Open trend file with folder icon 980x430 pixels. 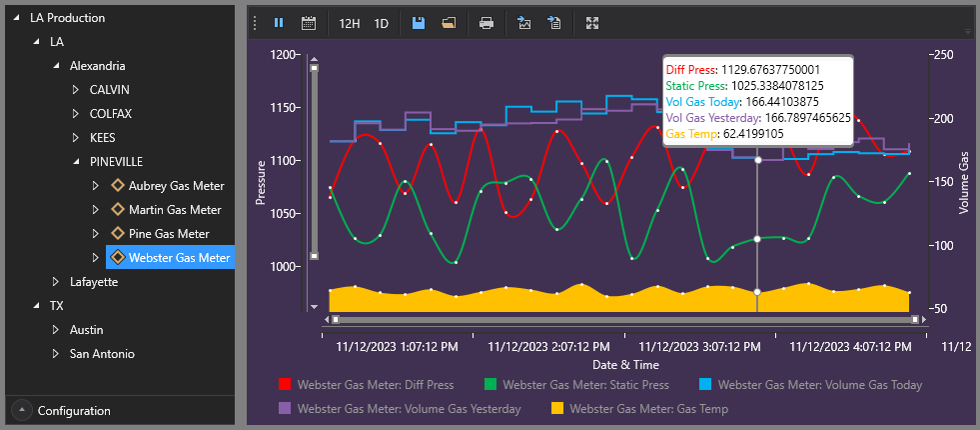coord(449,23)
